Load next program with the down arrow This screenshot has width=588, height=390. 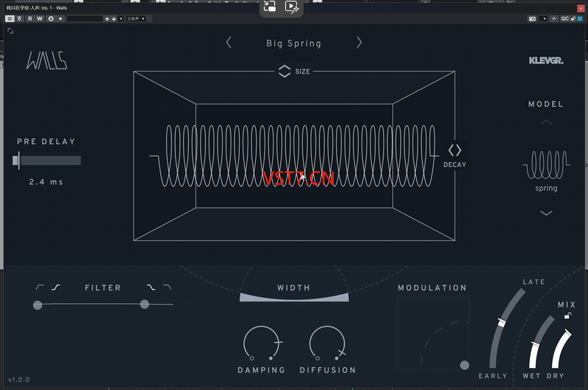[x=114, y=18]
